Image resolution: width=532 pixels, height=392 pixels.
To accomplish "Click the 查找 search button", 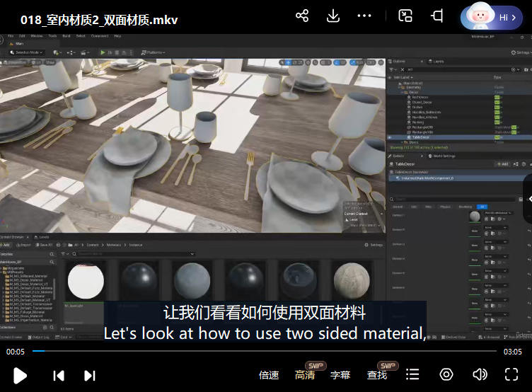I will point(377,375).
